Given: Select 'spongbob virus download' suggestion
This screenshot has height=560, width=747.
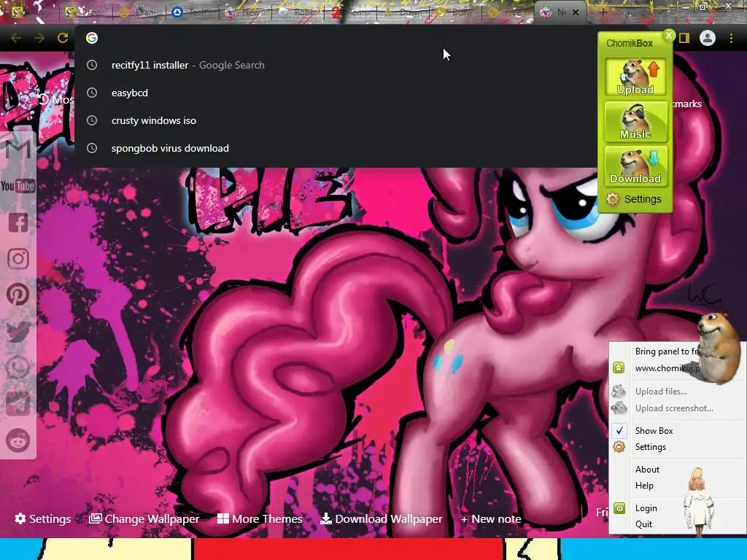Looking at the screenshot, I should pyautogui.click(x=336, y=148).
